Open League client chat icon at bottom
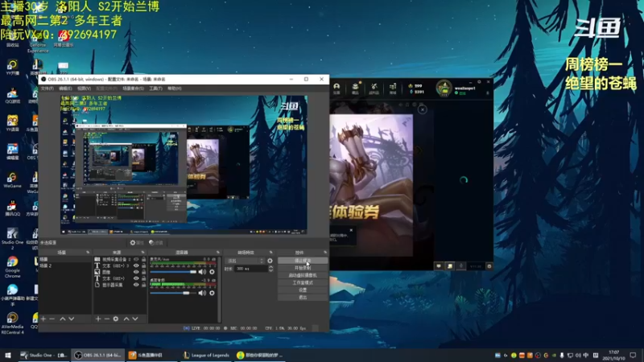The height and width of the screenshot is (362, 644). click(439, 266)
